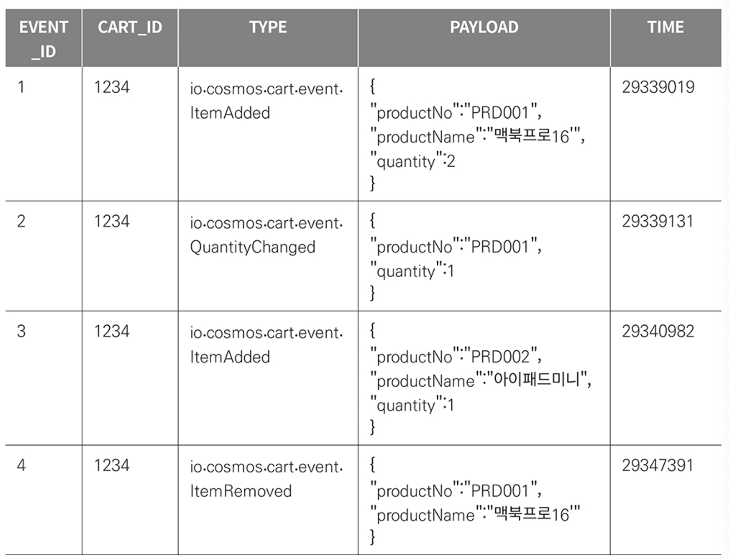The image size is (729, 560).
Task: Click payload of QuantityChanged event
Action: click(456, 259)
